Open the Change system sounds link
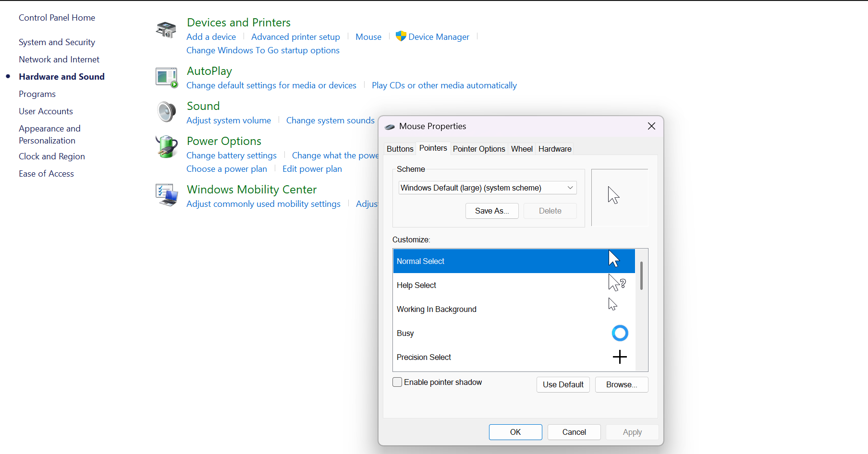 (x=330, y=120)
